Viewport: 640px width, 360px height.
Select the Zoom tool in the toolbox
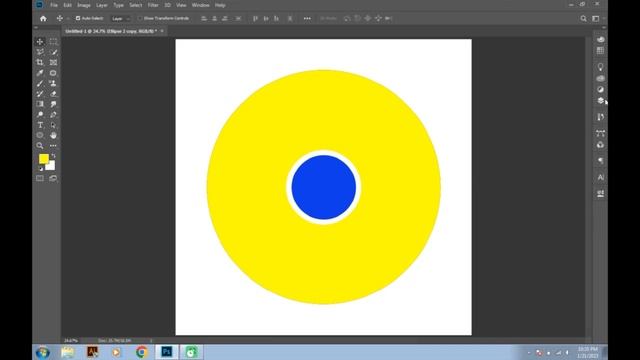(40, 146)
